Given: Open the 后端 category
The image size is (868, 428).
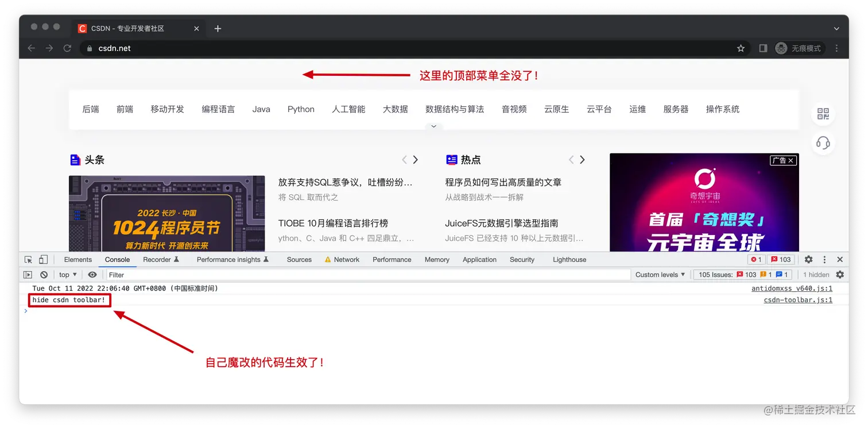Looking at the screenshot, I should pos(91,109).
